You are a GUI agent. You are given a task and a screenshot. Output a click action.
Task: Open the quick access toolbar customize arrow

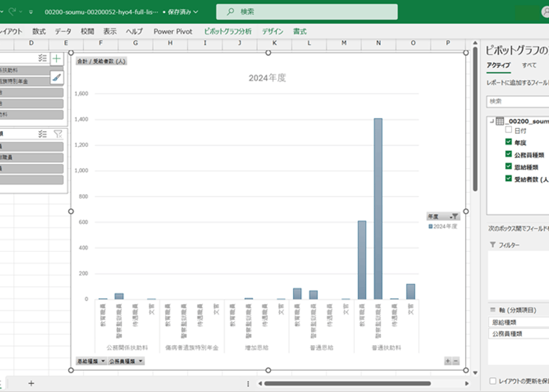pyautogui.click(x=31, y=12)
